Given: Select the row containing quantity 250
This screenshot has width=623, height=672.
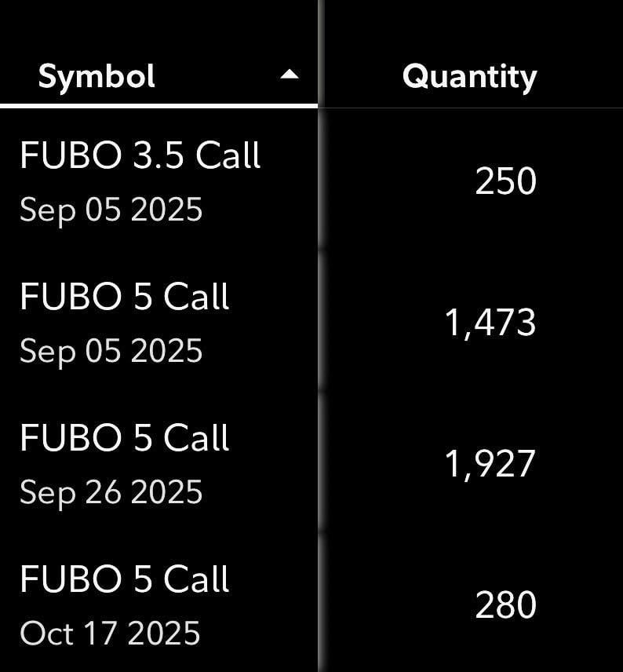Looking at the screenshot, I should (x=311, y=179).
